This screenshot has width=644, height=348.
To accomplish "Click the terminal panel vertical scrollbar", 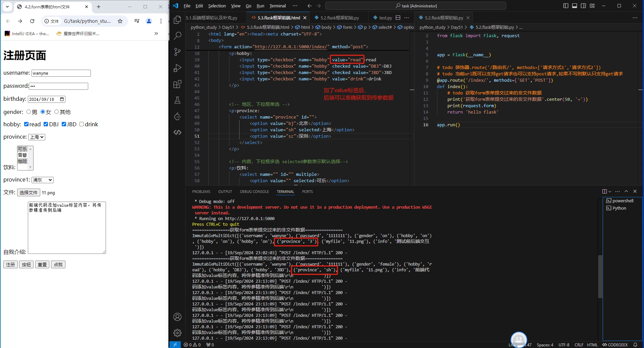I will coord(600,276).
